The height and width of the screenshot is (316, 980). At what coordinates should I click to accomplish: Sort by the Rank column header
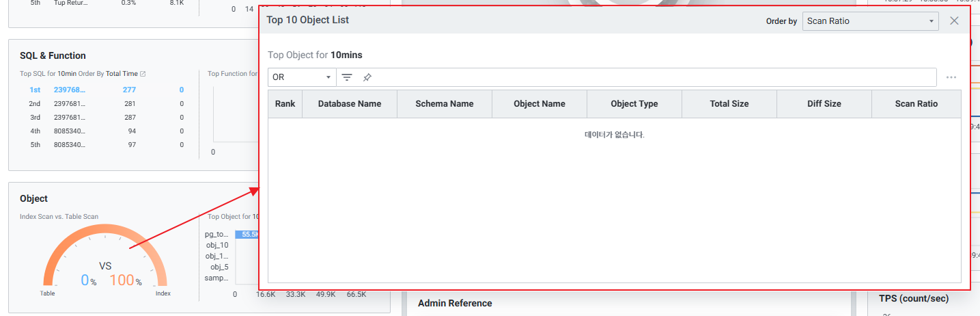(285, 104)
